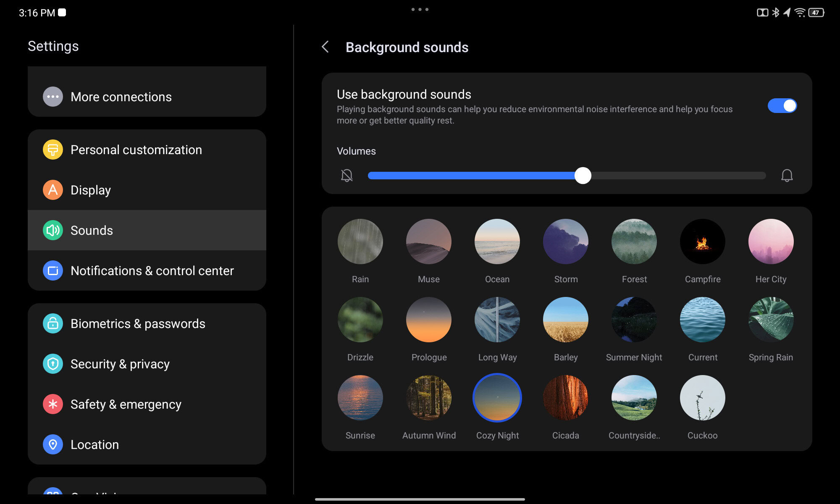Choose the Spring Rain sound
Image resolution: width=840 pixels, height=504 pixels.
771,320
